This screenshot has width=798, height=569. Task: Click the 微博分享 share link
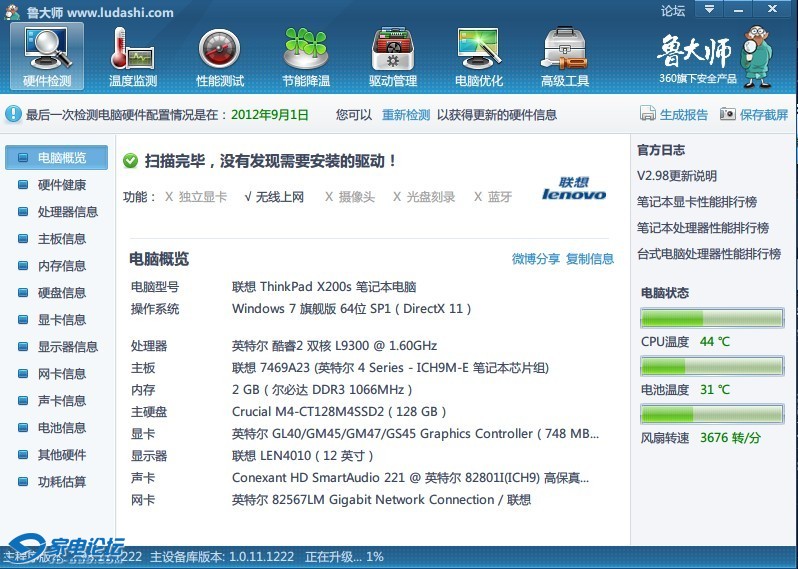pos(535,259)
